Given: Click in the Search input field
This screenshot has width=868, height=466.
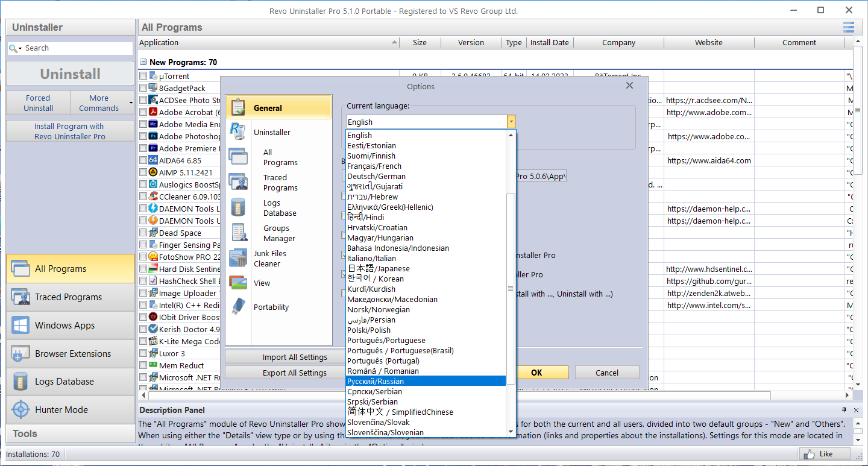Looking at the screenshot, I should [77, 48].
